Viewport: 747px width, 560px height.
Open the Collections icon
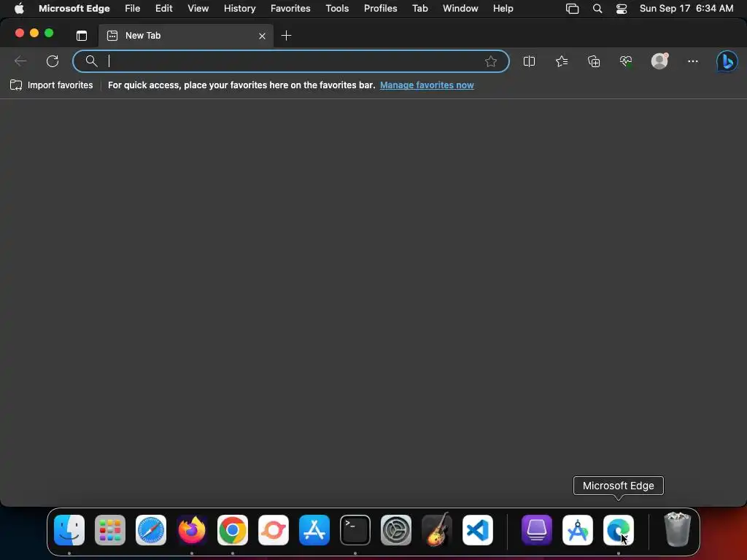click(x=594, y=61)
